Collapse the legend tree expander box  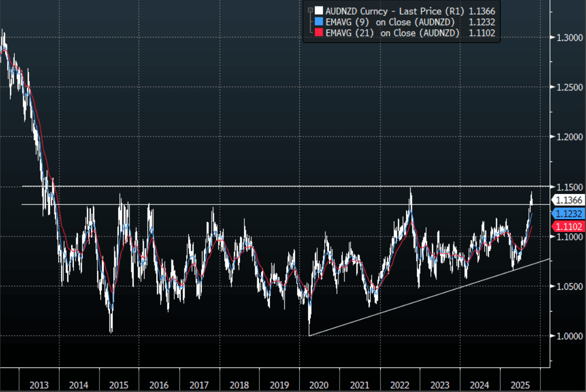coord(310,10)
